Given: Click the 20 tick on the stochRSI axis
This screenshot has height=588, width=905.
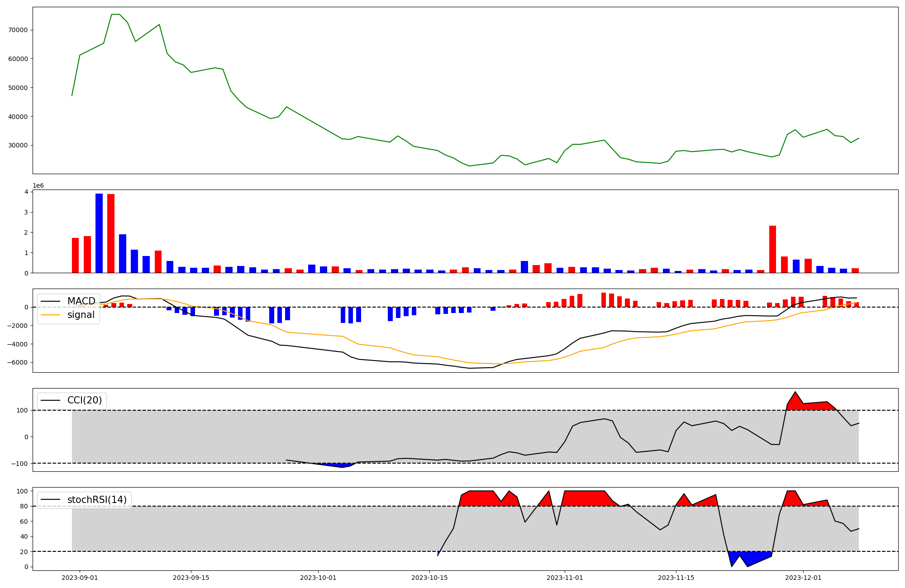Looking at the screenshot, I should [x=24, y=552].
